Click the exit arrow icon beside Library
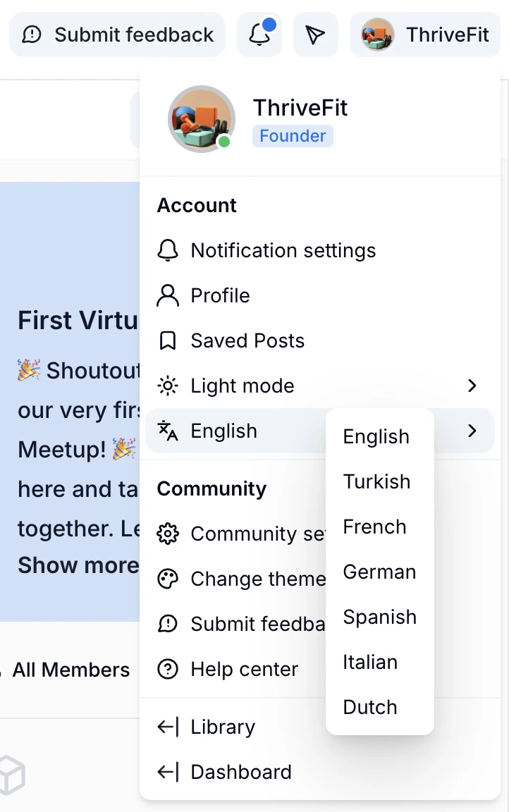Viewport: 509px width, 812px height. coord(168,727)
